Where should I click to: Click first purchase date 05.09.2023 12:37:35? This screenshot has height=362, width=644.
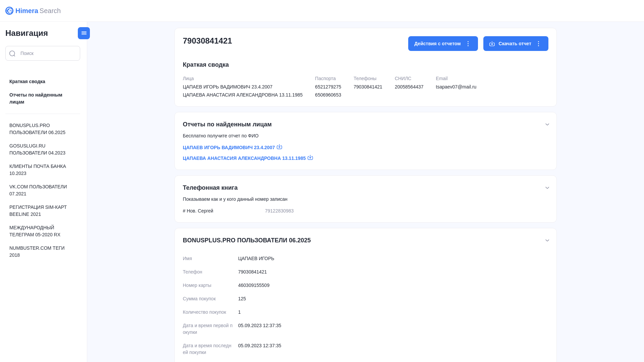pyautogui.click(x=260, y=325)
